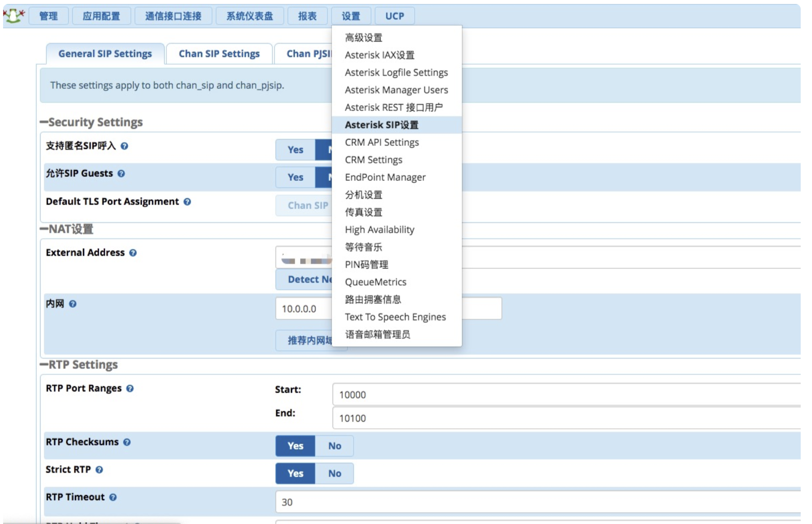Image resolution: width=812 pixels, height=524 pixels.
Task: Select 传真设置 from the menu
Action: 397,212
